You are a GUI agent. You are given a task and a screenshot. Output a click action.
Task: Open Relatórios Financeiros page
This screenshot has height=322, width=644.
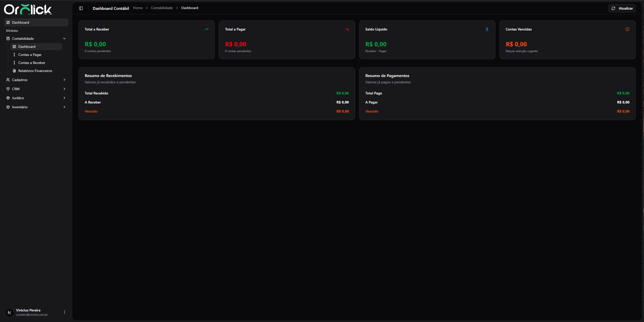coord(36,71)
